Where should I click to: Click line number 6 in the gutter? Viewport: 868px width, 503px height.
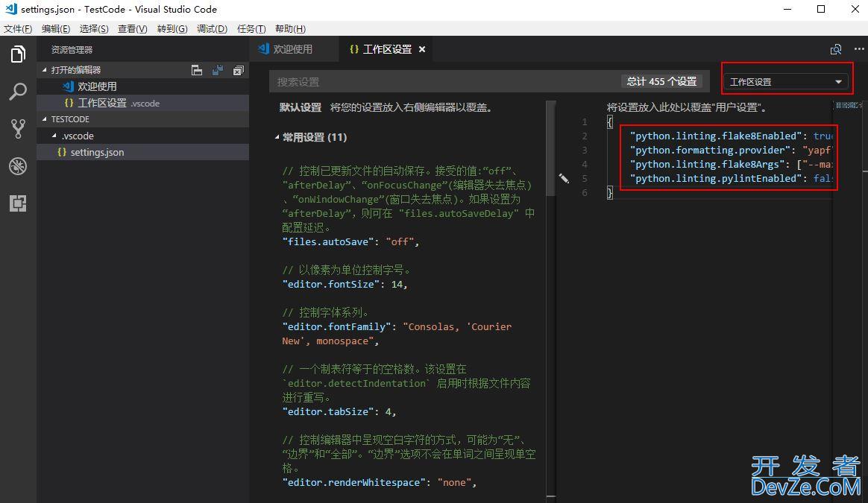click(x=584, y=192)
